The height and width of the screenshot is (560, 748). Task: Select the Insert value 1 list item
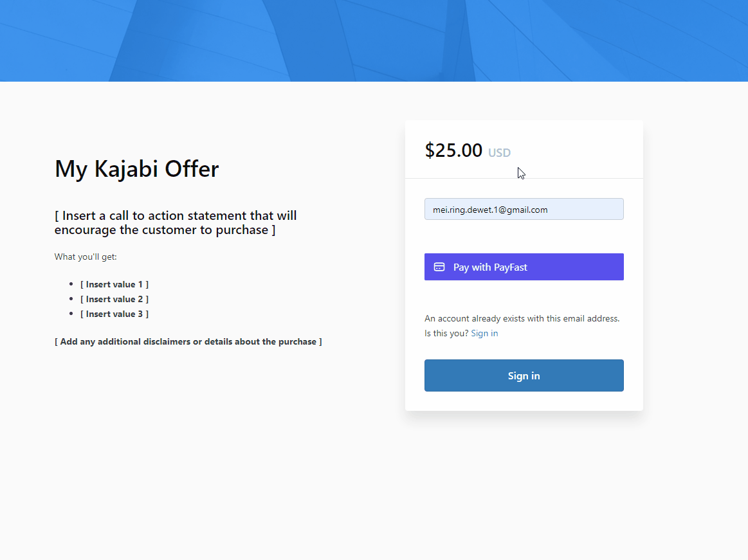(114, 284)
